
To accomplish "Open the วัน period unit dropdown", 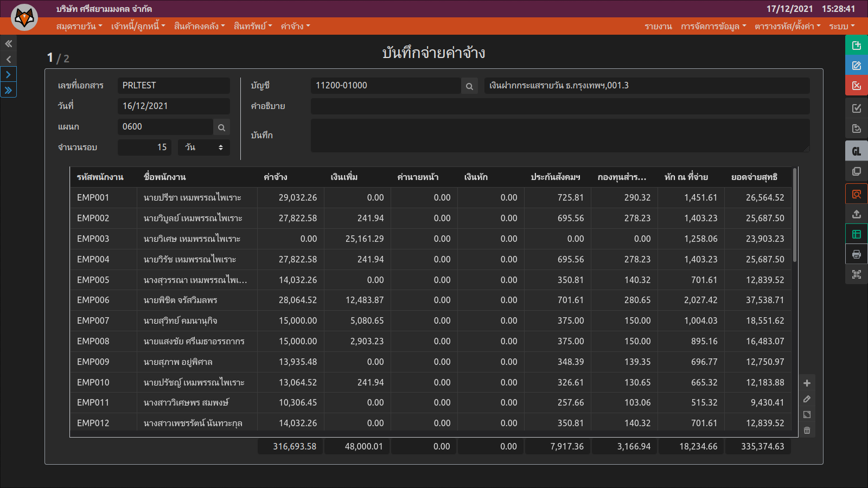I will (x=204, y=147).
